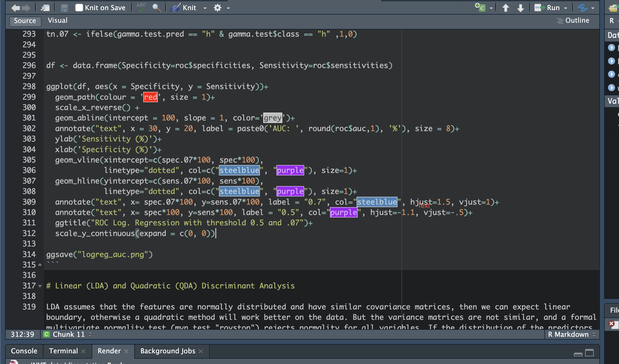Go forward to next source location
The height and width of the screenshot is (364, 619).
coord(26,8)
